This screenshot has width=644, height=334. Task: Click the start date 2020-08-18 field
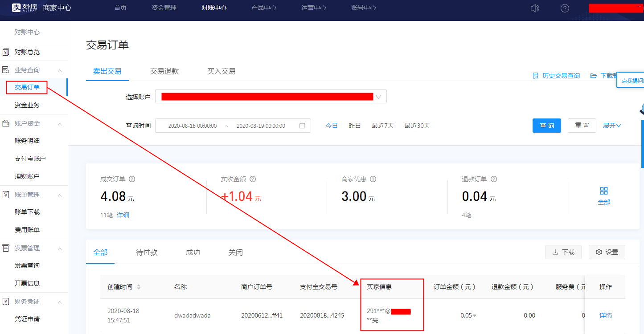coord(193,126)
